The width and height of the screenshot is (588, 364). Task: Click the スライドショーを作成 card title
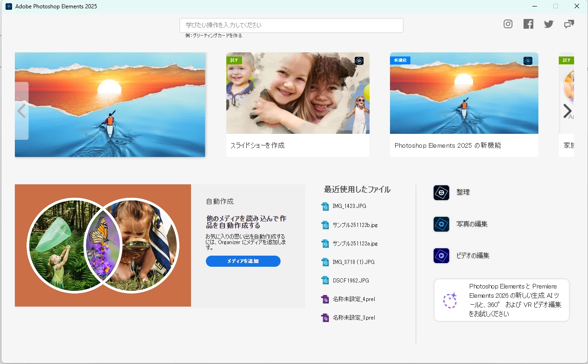point(257,145)
